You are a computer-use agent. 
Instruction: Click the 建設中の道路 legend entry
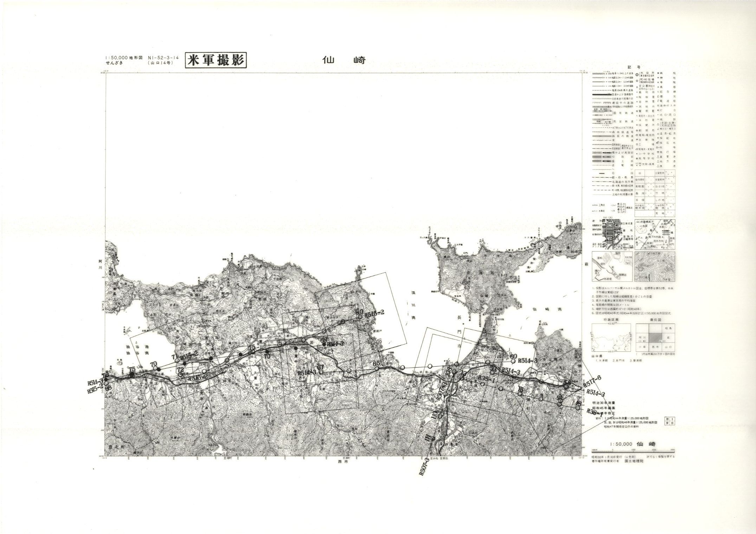pyautogui.click(x=622, y=103)
